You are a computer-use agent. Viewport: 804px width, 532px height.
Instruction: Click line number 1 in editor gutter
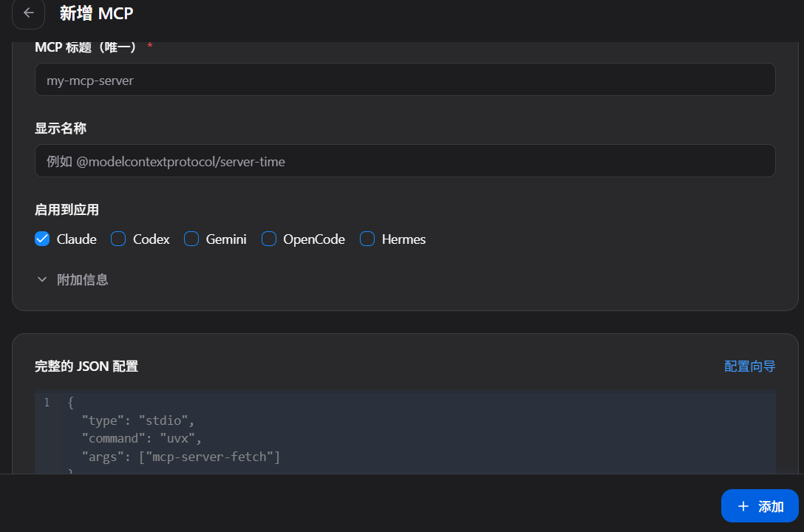pyautogui.click(x=47, y=403)
